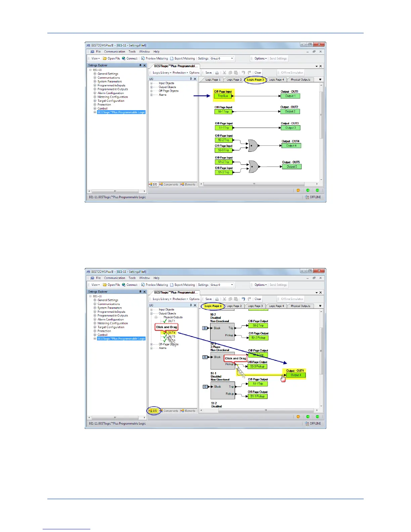The image size is (411, 532).
Task: Open Options dropdown beside Send Settings, upper window
Action: (x=261, y=58)
